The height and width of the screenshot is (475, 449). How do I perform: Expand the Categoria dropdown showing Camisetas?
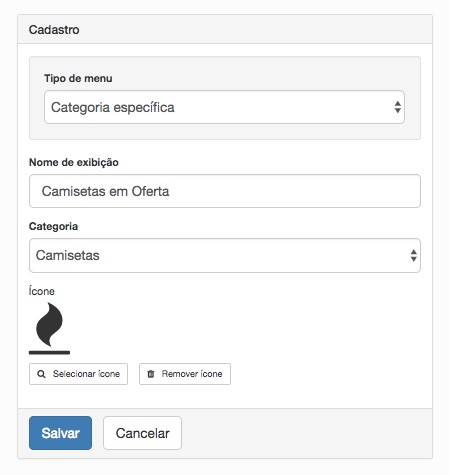point(225,255)
